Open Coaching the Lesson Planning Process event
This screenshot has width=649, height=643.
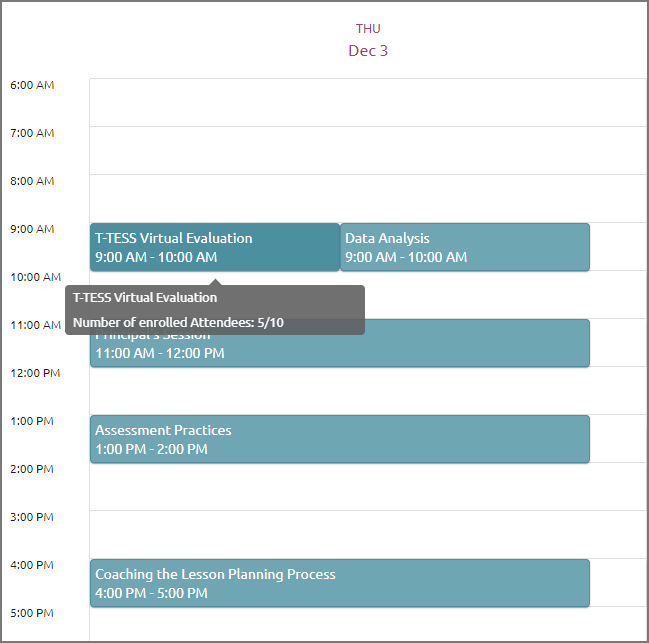[340, 583]
